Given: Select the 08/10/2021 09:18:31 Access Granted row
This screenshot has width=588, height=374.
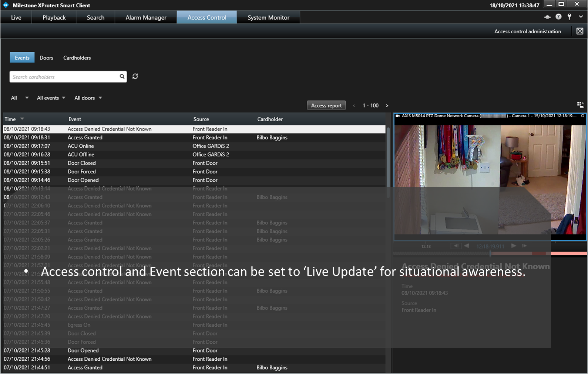Looking at the screenshot, I should pyautogui.click(x=194, y=138).
